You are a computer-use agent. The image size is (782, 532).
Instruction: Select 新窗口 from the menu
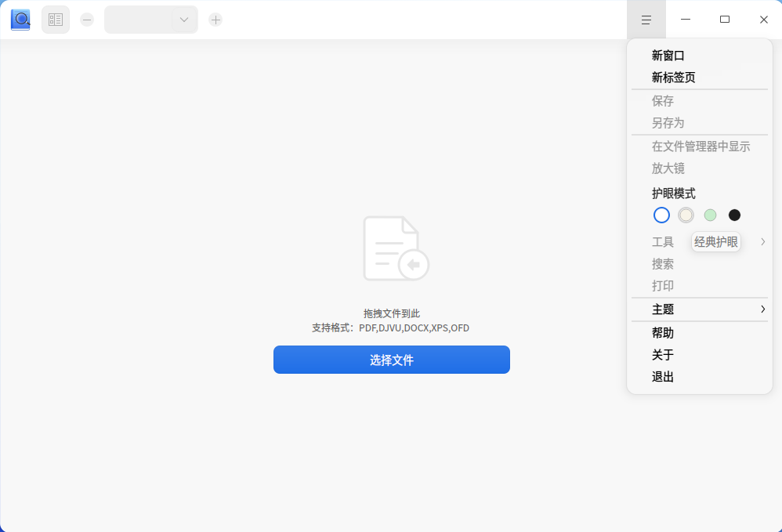tap(699, 56)
